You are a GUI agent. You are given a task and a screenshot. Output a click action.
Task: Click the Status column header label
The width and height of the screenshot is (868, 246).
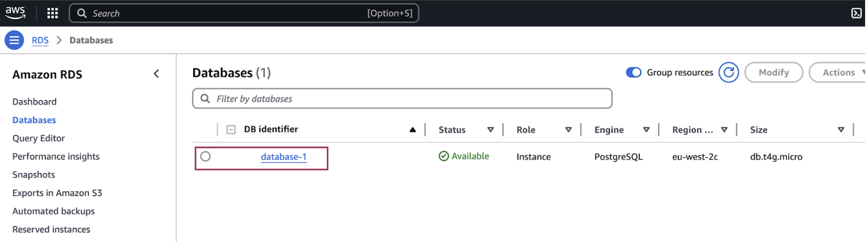[452, 130]
